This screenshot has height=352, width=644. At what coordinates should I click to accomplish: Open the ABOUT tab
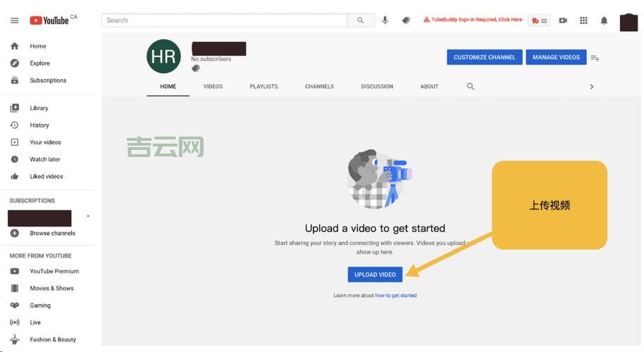pyautogui.click(x=429, y=87)
